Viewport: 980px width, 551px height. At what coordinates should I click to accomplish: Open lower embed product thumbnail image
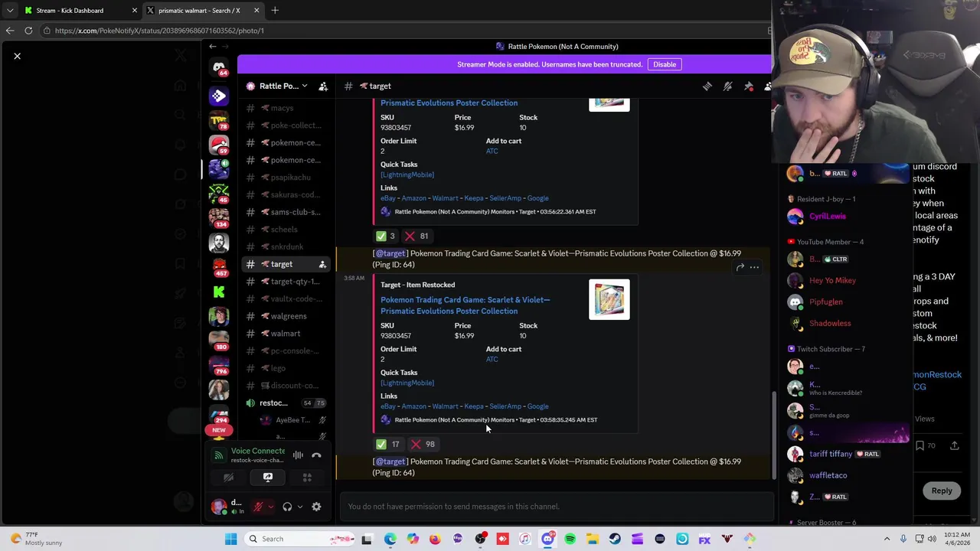click(609, 299)
